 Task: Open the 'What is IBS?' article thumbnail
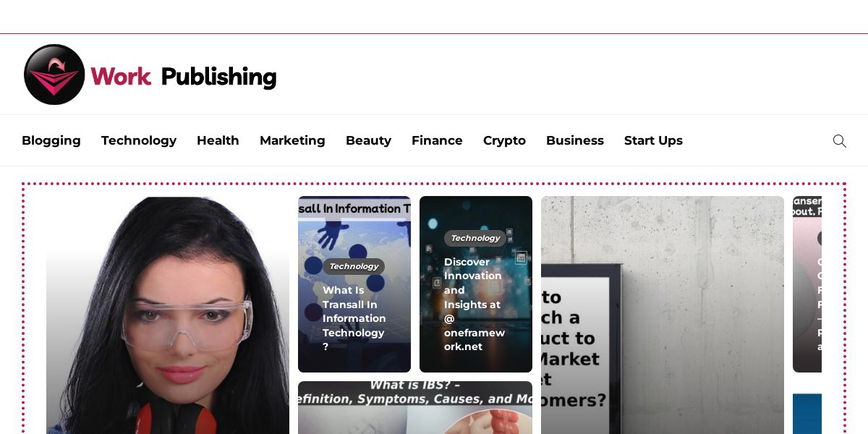(x=415, y=407)
